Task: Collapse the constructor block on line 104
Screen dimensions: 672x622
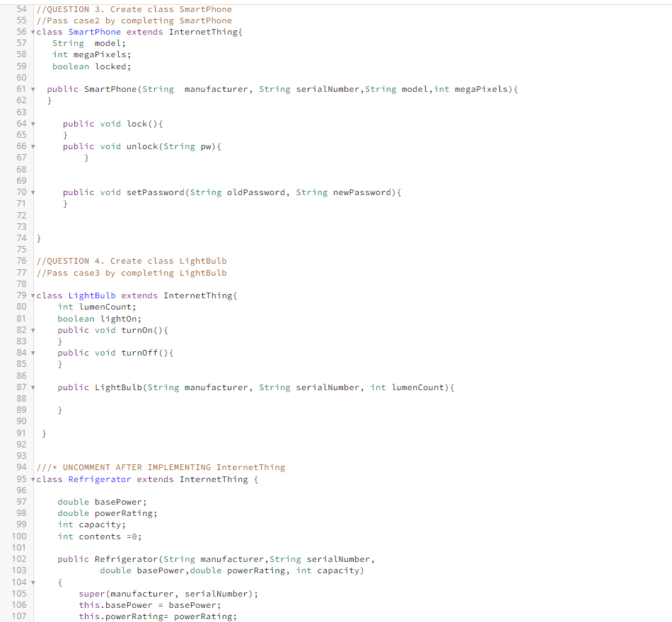Action: (x=32, y=582)
